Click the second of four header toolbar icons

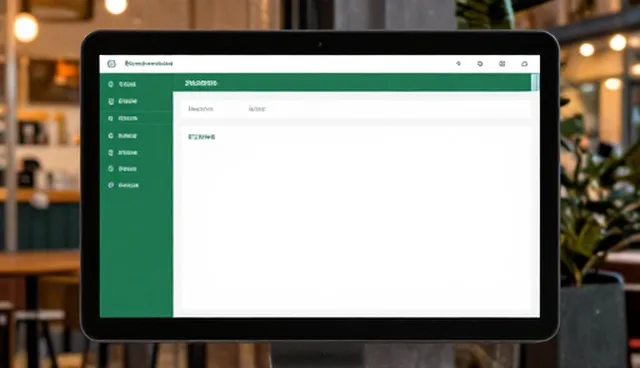pos(480,64)
